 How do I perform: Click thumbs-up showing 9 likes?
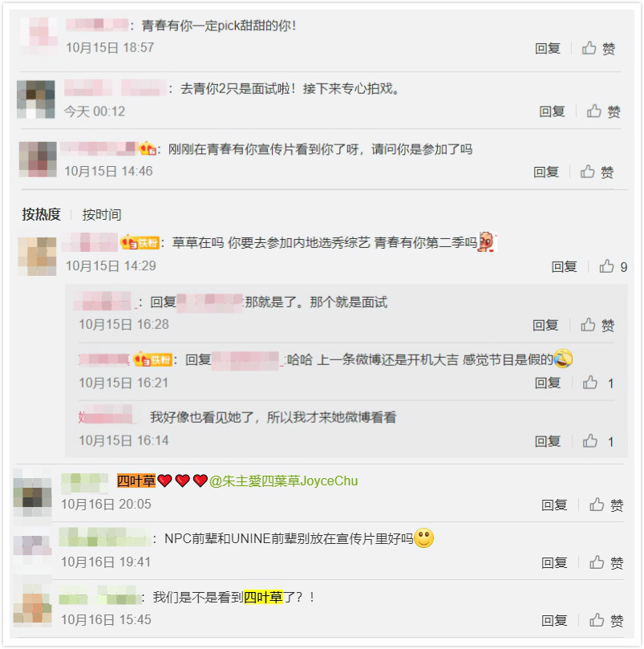tap(614, 266)
